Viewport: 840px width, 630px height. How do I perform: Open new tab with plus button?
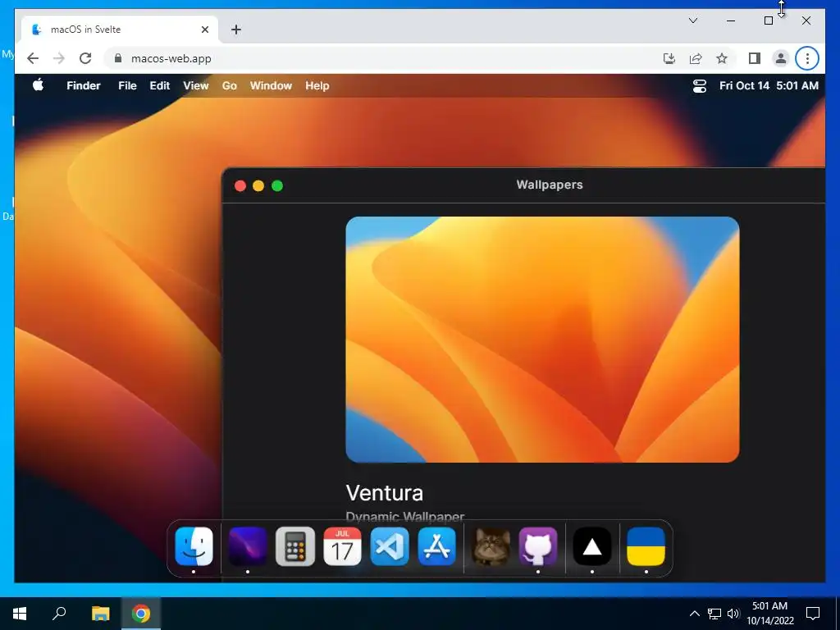(236, 30)
